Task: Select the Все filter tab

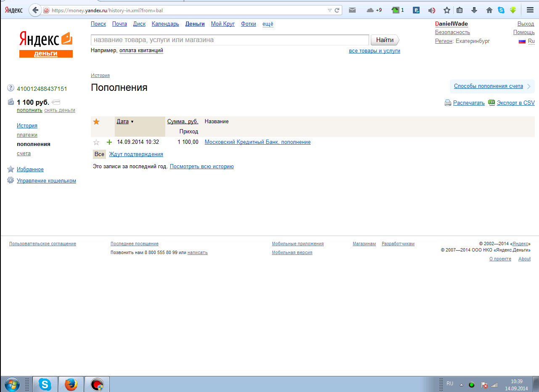Action: [x=99, y=154]
